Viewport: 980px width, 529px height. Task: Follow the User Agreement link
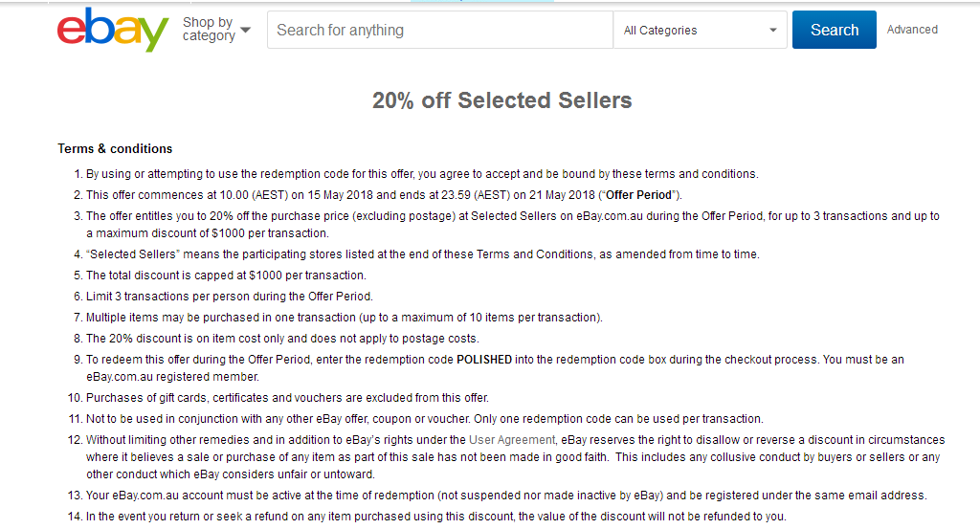(512, 440)
